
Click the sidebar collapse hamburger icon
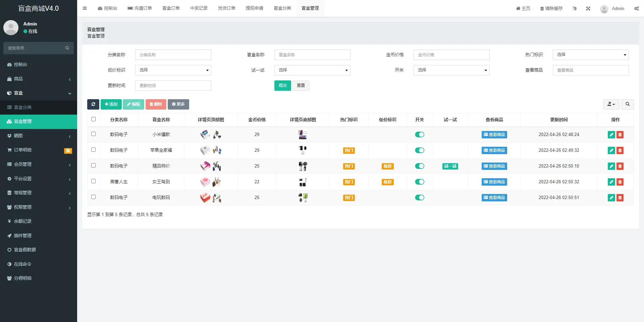point(85,8)
